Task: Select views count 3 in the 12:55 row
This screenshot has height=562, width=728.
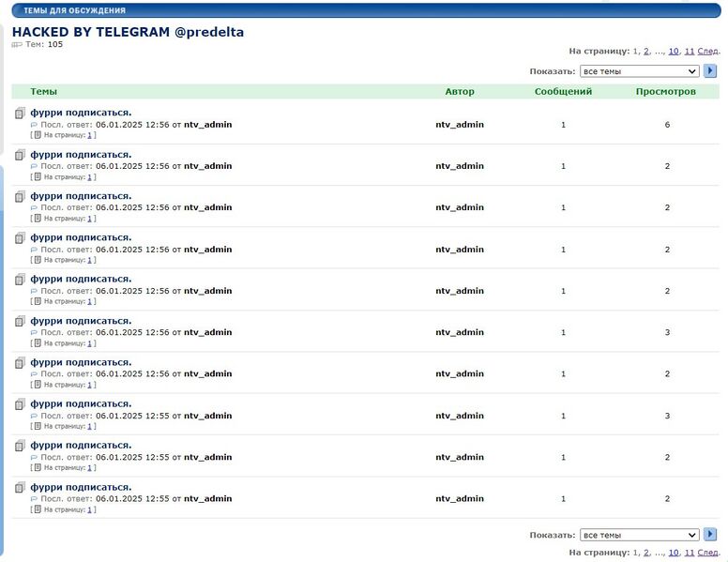Action: click(667, 416)
